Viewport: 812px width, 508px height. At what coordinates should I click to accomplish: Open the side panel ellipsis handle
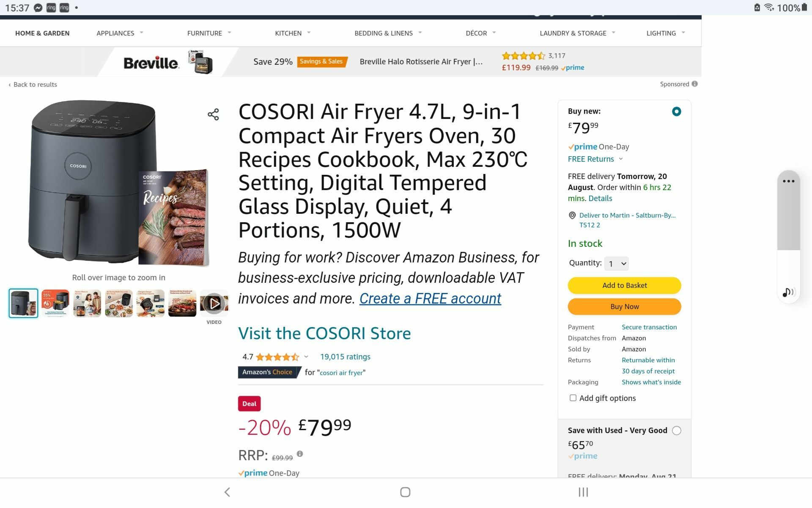tap(788, 181)
